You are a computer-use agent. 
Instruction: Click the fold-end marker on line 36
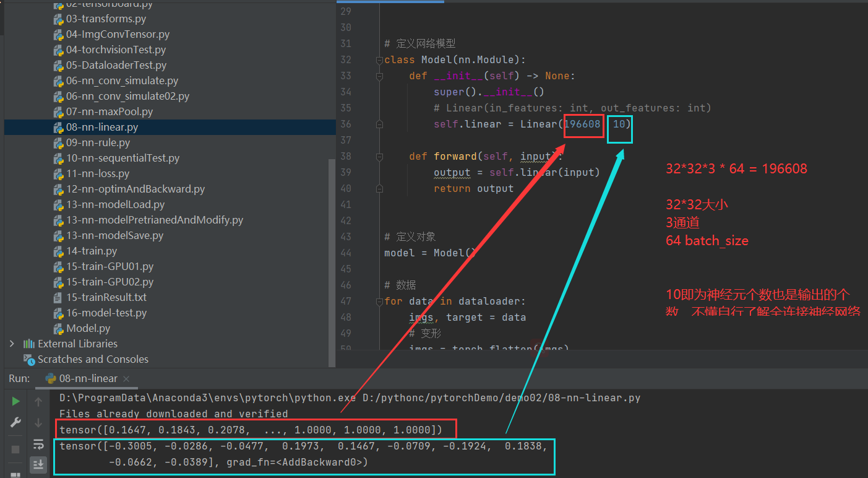379,124
